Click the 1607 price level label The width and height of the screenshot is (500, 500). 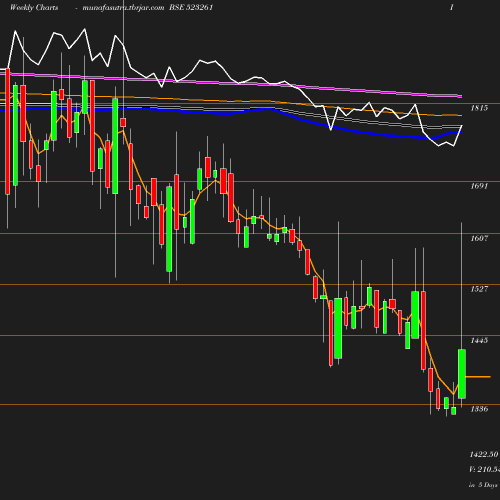click(x=479, y=238)
